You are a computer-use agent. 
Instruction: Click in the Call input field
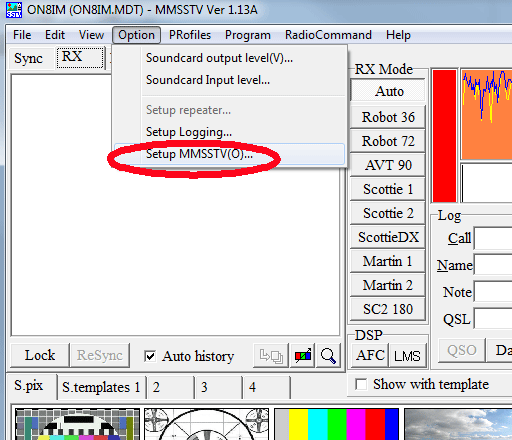point(493,238)
